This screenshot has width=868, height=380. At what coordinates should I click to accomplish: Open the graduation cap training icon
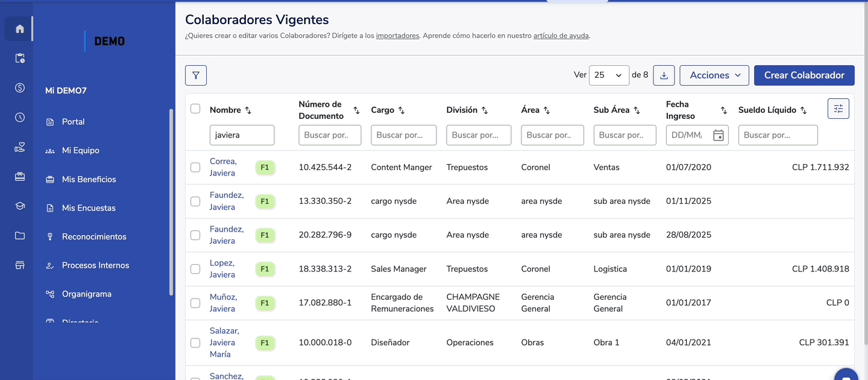point(20,206)
